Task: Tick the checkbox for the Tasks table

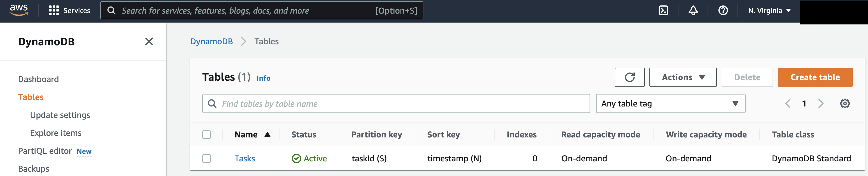Action: pos(207,159)
